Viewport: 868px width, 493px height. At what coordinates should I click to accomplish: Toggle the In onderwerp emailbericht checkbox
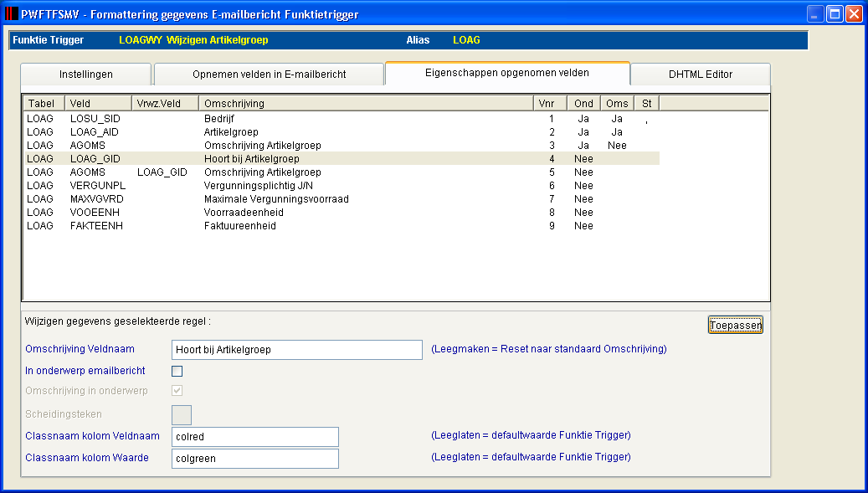point(177,371)
